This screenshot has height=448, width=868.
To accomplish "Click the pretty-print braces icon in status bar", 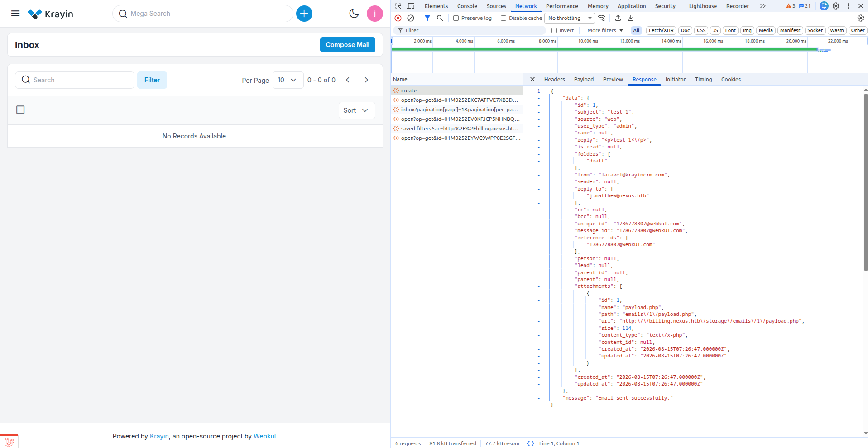I will tap(531, 443).
